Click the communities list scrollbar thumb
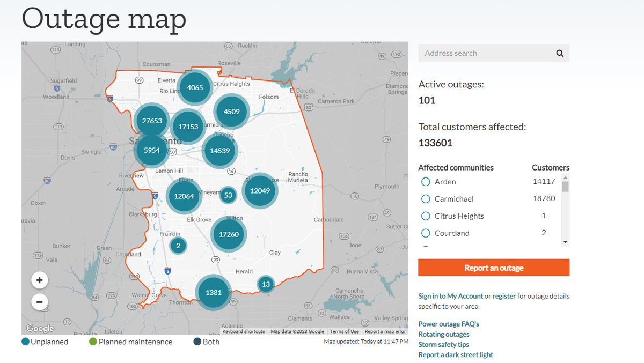The image size is (644, 363). tap(565, 187)
